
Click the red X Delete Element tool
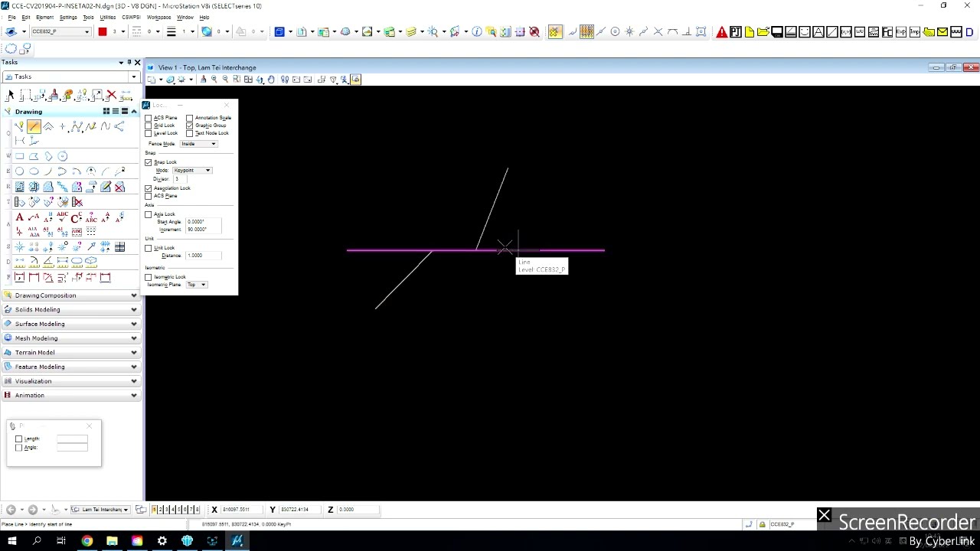click(x=111, y=95)
